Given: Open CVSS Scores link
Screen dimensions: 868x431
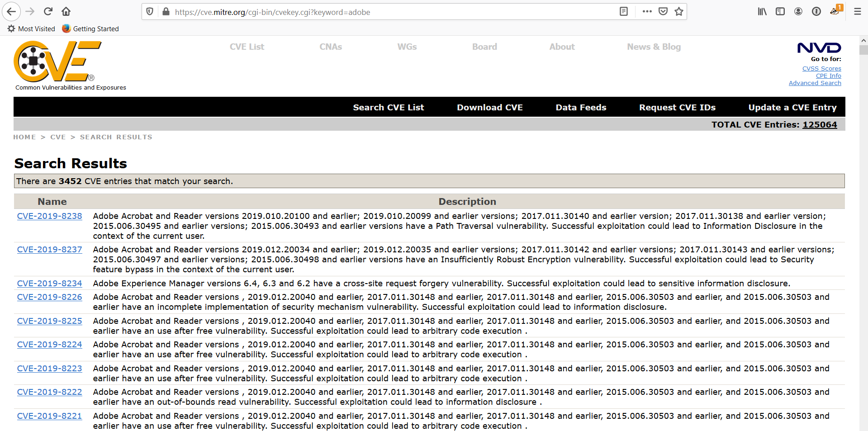Looking at the screenshot, I should [x=821, y=69].
